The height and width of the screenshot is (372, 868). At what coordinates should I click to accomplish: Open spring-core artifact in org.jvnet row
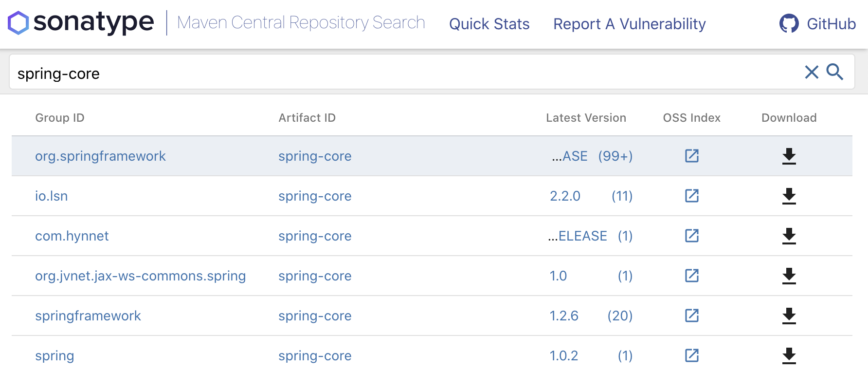click(x=315, y=276)
